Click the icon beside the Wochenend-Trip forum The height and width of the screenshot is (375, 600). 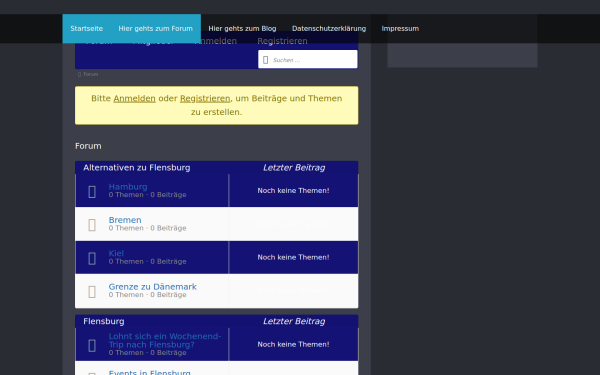tap(92, 345)
